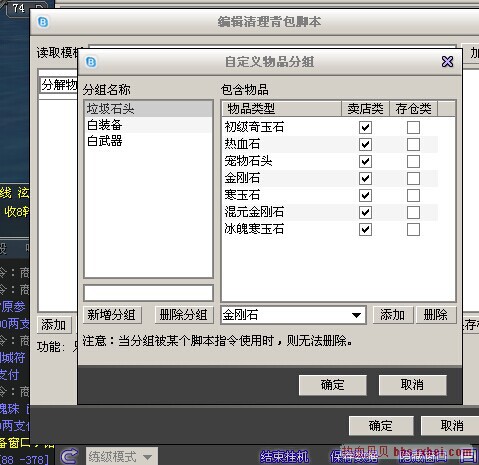The height and width of the screenshot is (465, 479).
Task: Click the 新增分组 button
Action: [112, 315]
